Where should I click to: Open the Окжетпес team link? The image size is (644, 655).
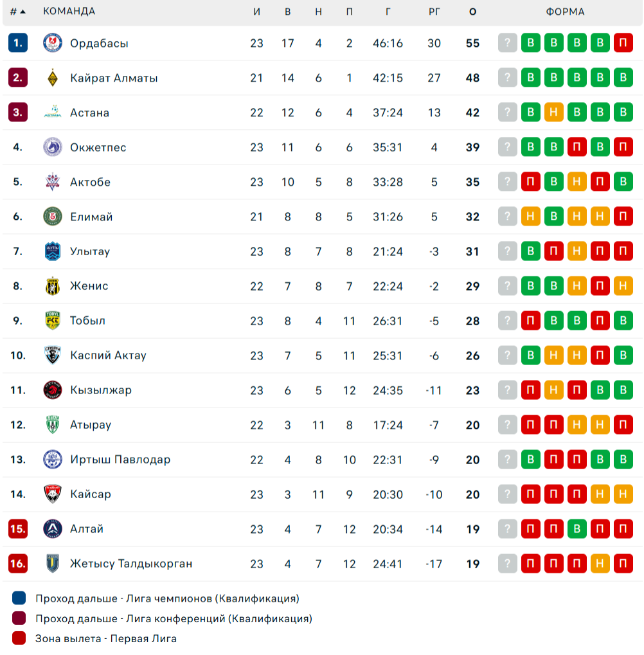click(98, 147)
